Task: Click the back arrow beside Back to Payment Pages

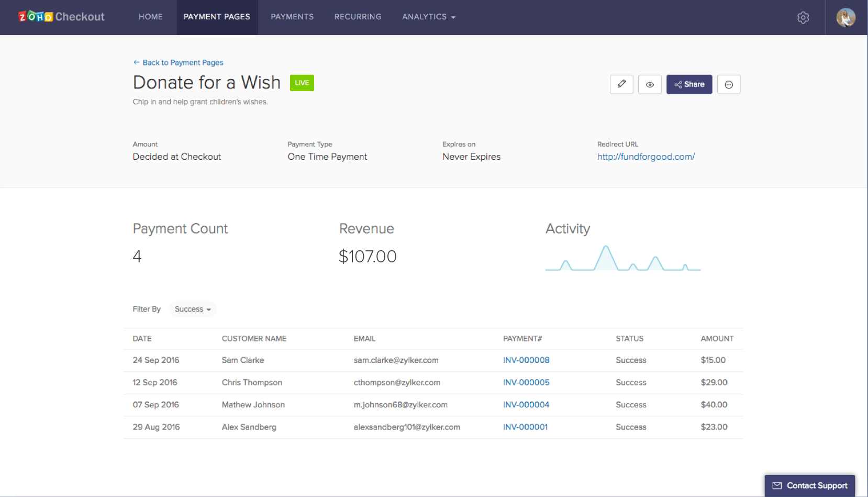Action: click(x=136, y=62)
